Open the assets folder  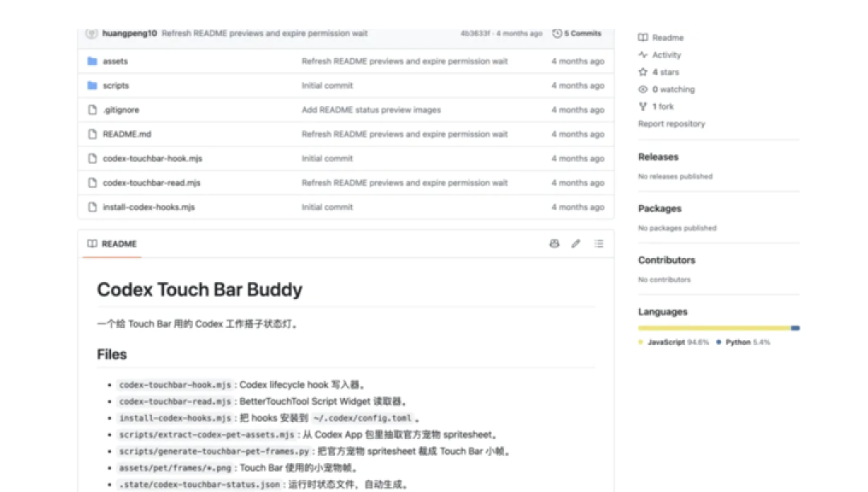click(x=115, y=61)
